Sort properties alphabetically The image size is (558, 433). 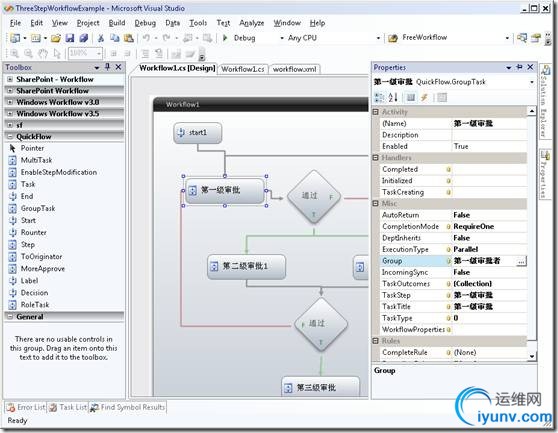(x=393, y=97)
